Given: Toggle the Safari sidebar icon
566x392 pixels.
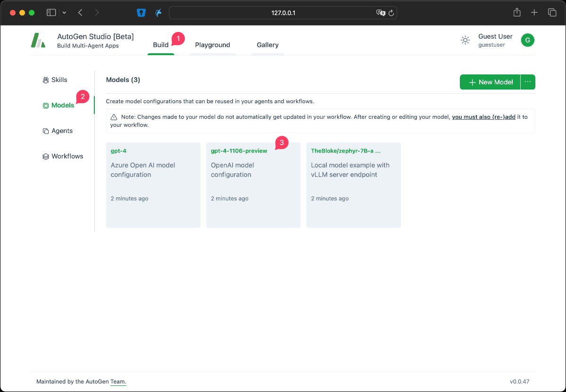Looking at the screenshot, I should (x=51, y=13).
